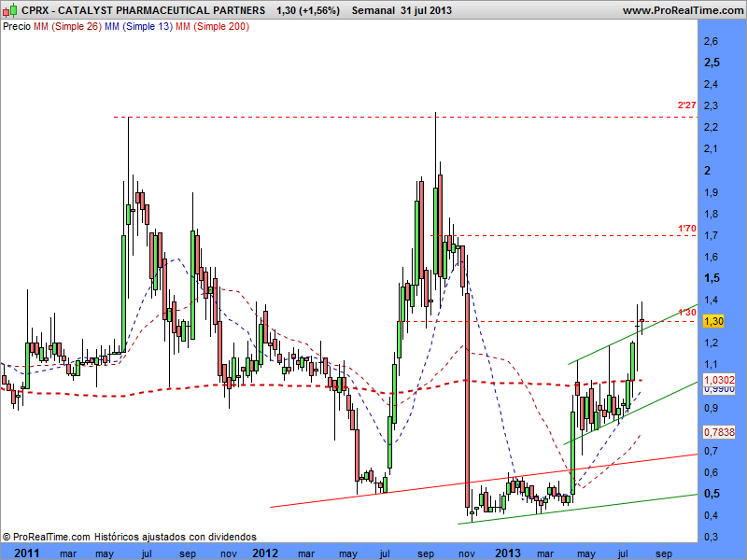Click the Semanal timeframe label
747x560 pixels.
pyautogui.click(x=373, y=10)
